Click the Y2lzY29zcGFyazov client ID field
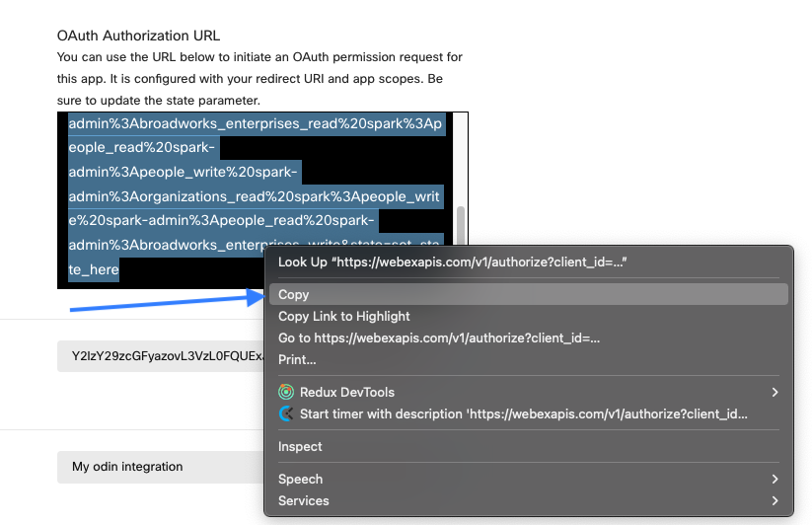Viewport: 812px width, 525px height. click(x=161, y=356)
